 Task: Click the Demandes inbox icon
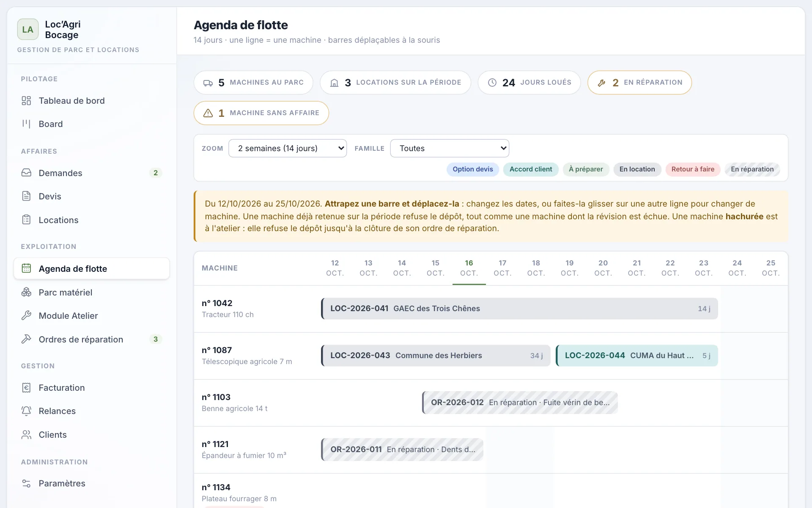pos(26,173)
